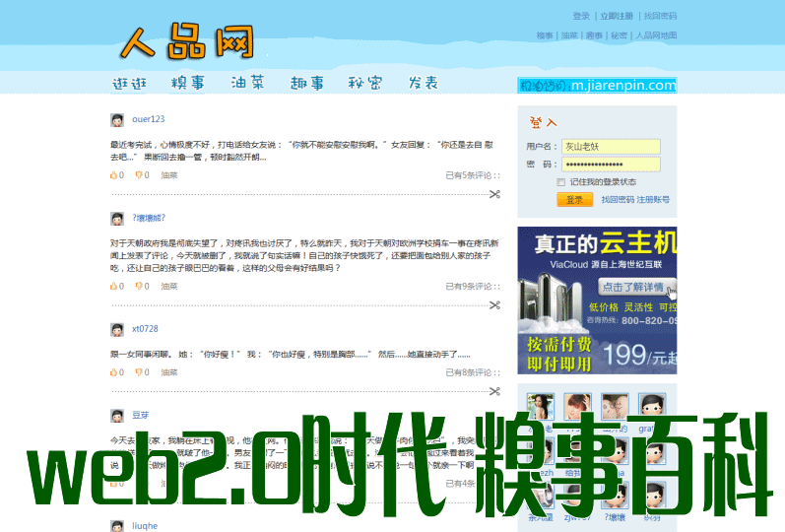This screenshot has width=785, height=532.
Task: Open 人品网地图 link in header
Action: click(656, 35)
